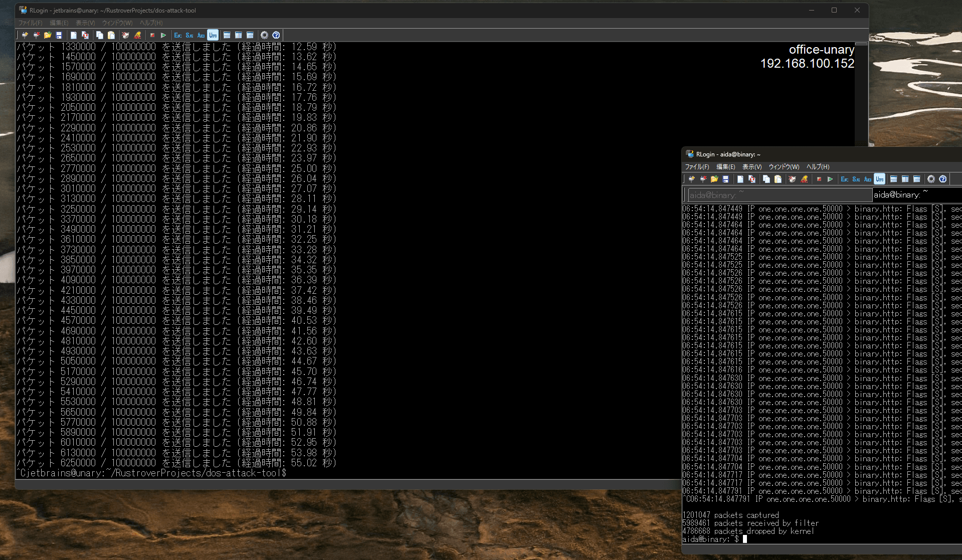Click help question icon in jetbrains@unary window
Screen dimensions: 962x560
pyautogui.click(x=276, y=35)
